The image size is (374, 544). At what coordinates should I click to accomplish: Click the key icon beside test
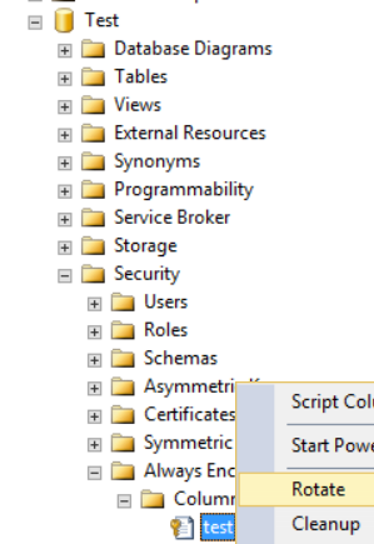point(182,528)
